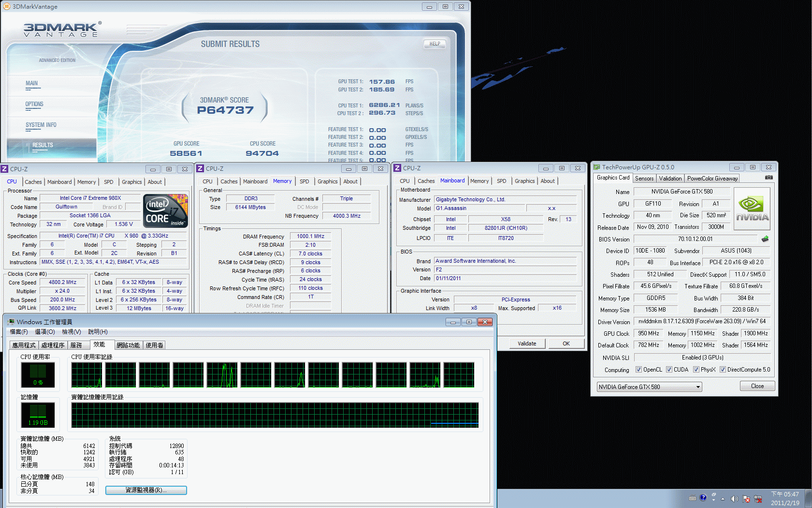The image size is (812, 508).
Task: Minimize the GPU-Z window
Action: (737, 167)
